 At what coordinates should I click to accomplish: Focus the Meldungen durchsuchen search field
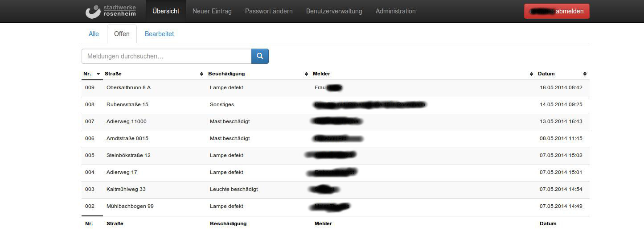pyautogui.click(x=167, y=56)
